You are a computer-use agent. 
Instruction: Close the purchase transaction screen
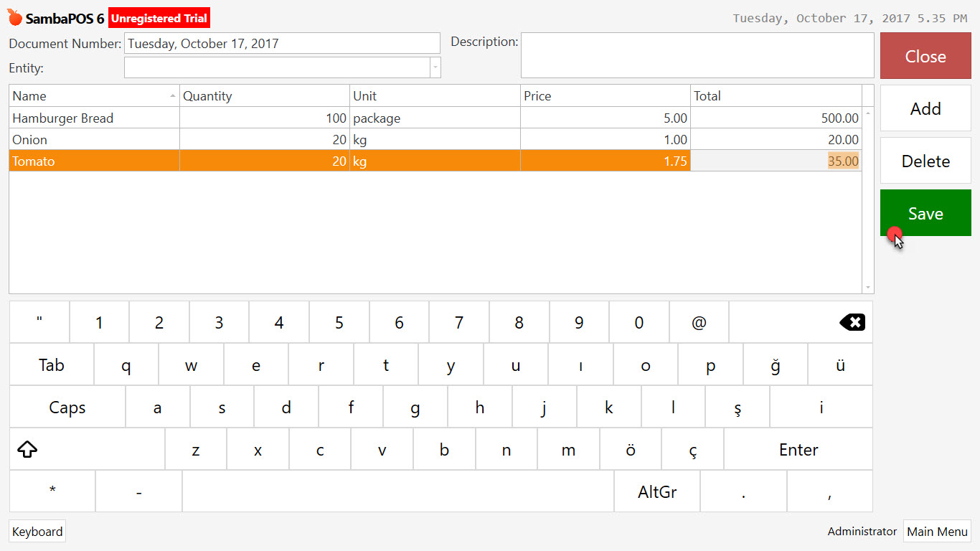coord(925,56)
